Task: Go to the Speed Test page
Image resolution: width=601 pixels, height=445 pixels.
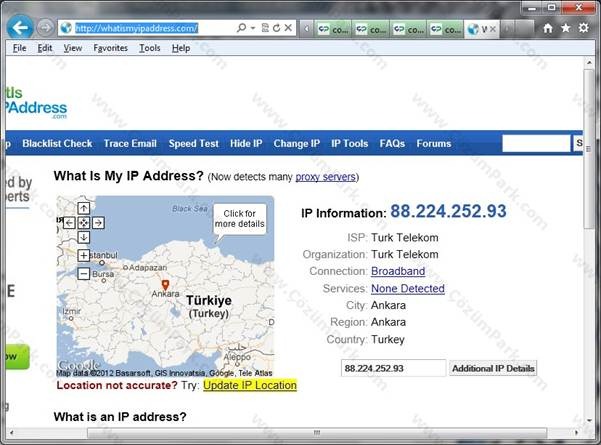Action: coord(194,143)
